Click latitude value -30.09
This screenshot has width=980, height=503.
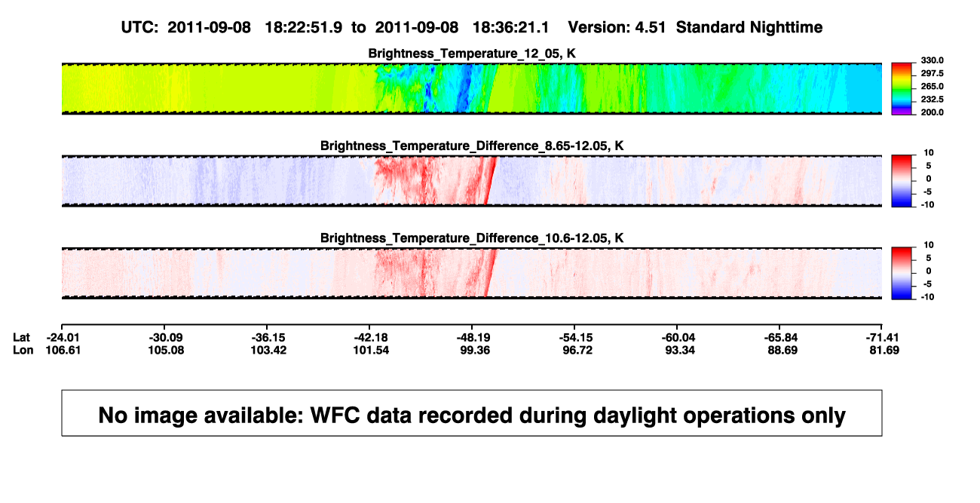point(165,337)
